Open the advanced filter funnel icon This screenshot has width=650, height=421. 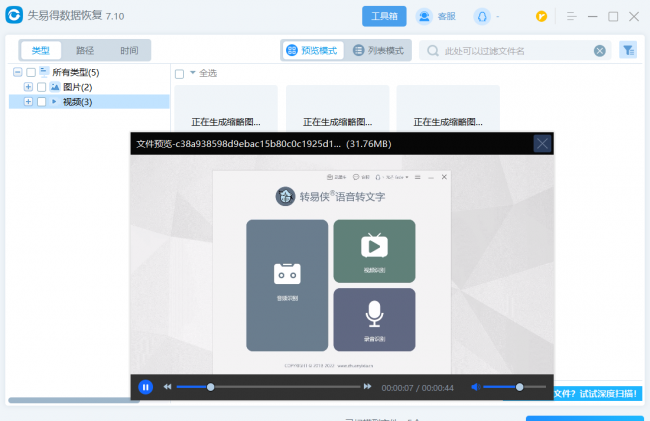point(628,50)
